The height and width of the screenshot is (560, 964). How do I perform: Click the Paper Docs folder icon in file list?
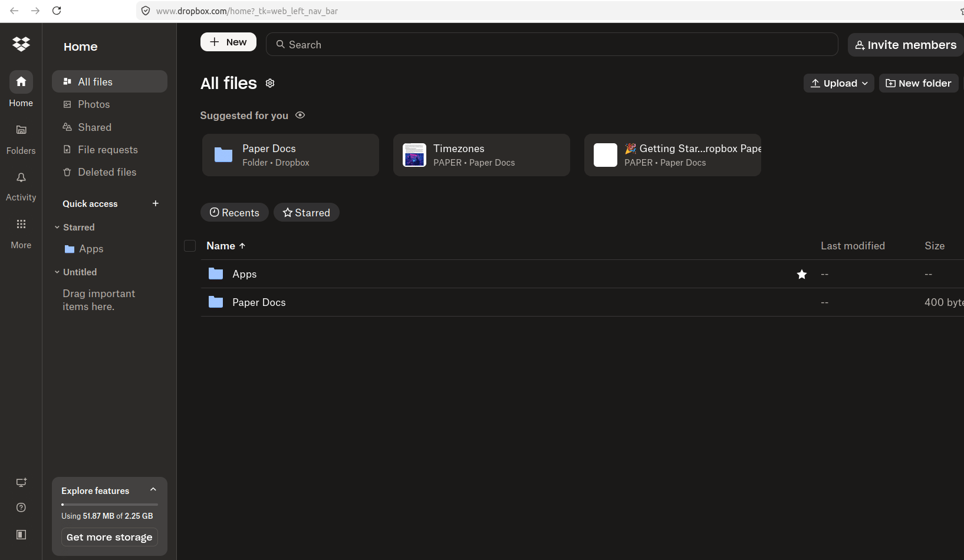pyautogui.click(x=216, y=302)
